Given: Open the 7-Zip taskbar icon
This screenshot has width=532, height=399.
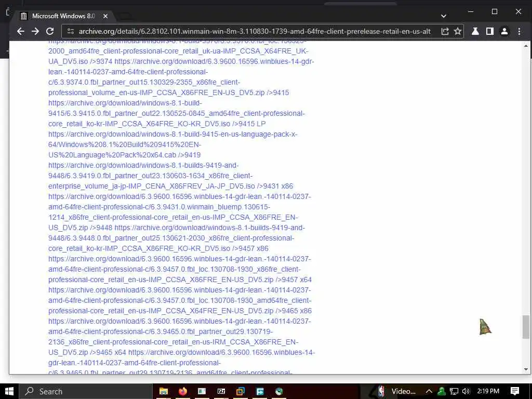Looking at the screenshot, I should (221, 391).
